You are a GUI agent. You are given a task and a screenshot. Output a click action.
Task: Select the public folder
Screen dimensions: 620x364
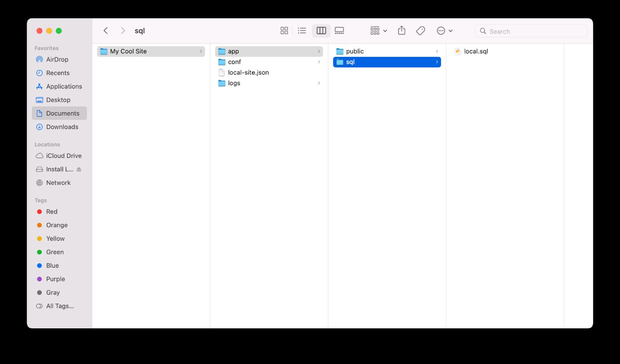click(387, 51)
